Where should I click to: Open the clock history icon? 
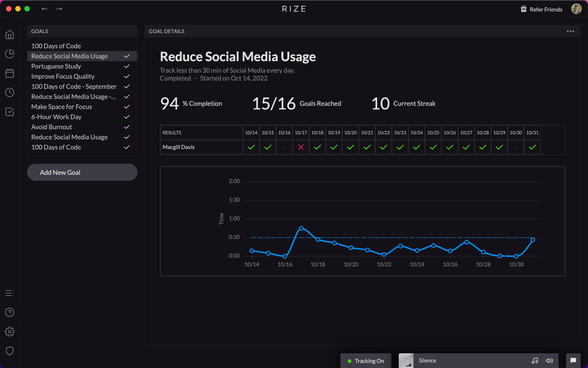click(x=10, y=92)
